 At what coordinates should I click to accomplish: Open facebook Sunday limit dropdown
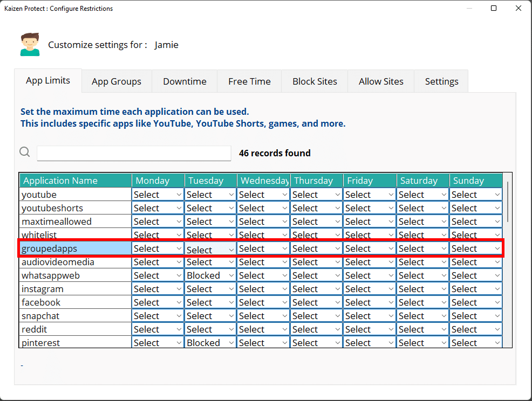(x=476, y=302)
